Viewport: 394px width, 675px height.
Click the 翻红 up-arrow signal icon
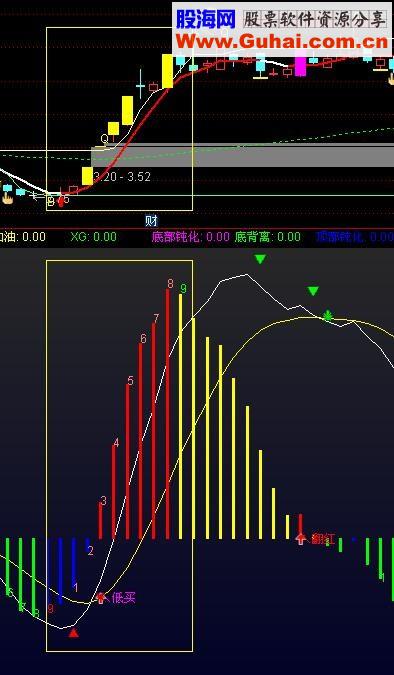click(x=301, y=539)
